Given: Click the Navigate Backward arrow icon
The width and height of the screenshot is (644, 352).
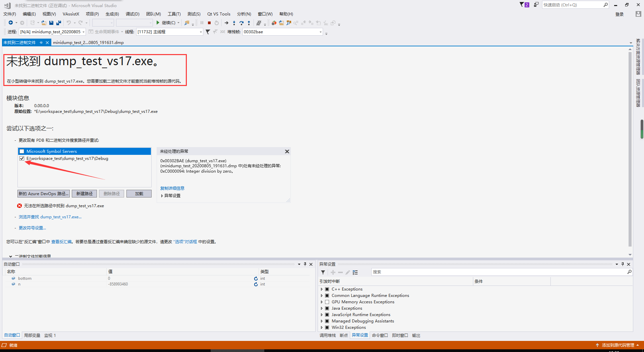Looking at the screenshot, I should [x=11, y=23].
